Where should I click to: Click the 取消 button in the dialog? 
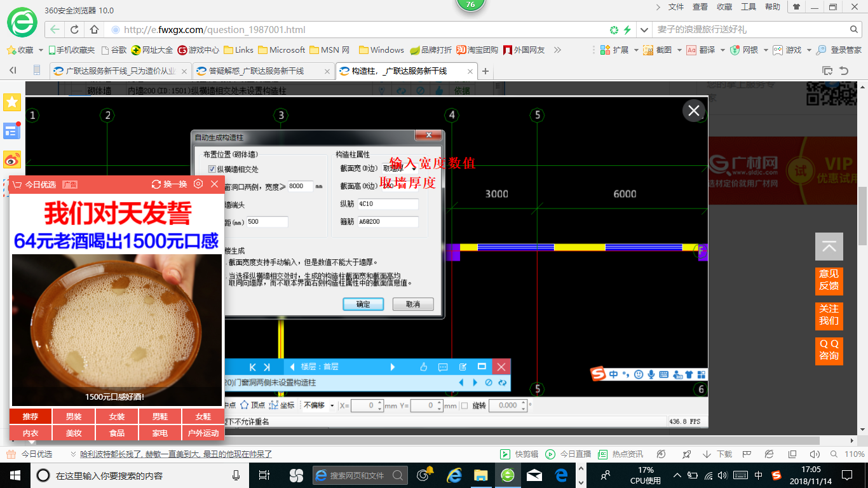click(x=413, y=304)
